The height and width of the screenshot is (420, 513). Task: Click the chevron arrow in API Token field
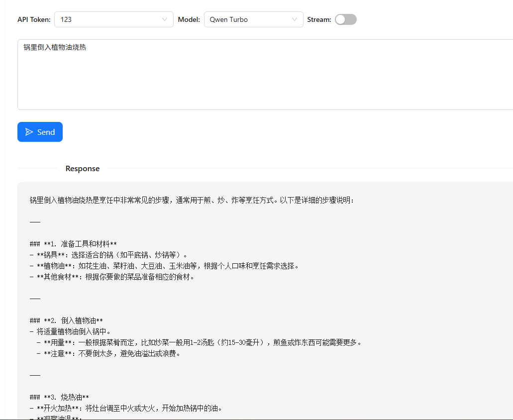[165, 19]
